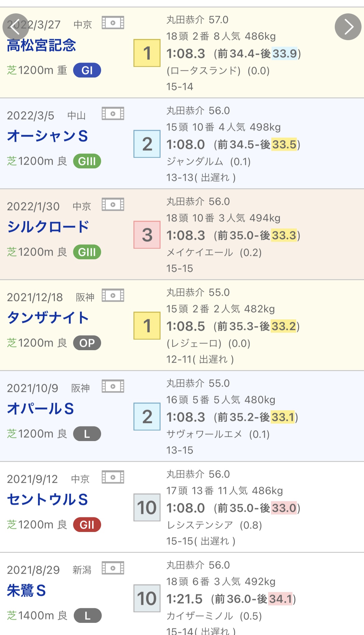The width and height of the screenshot is (364, 635).
Task: Tap the pink 3rd place finish box
Action: [147, 235]
